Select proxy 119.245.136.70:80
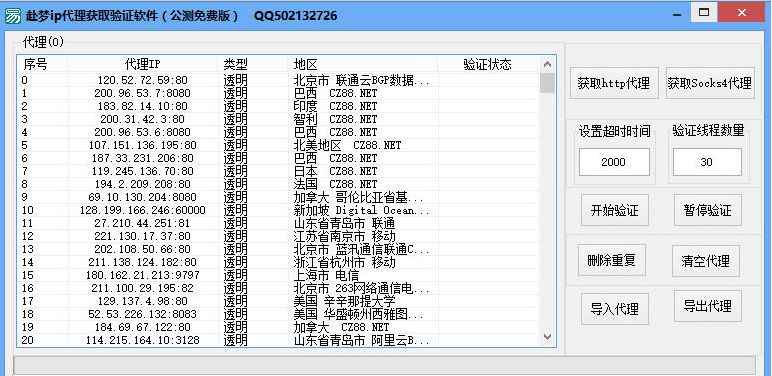Screen dimensions: 772x376 (x=143, y=171)
